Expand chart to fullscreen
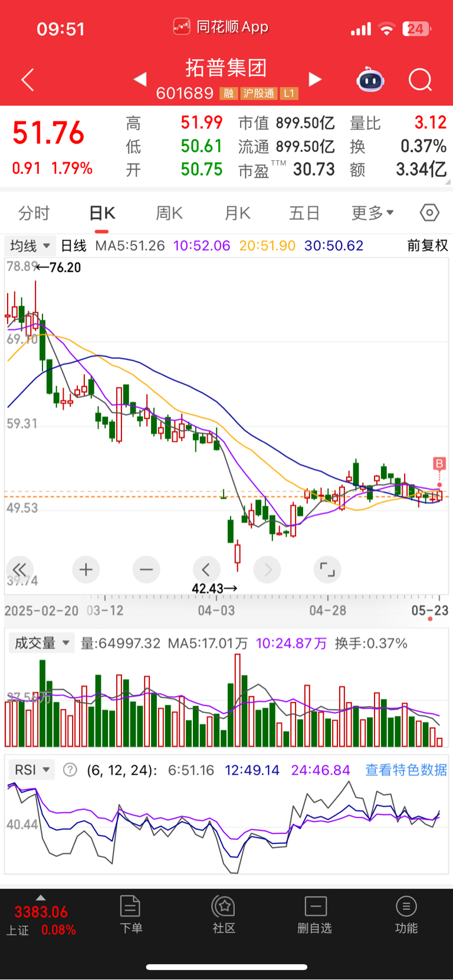Viewport: 453px width, 980px height. pos(327,569)
